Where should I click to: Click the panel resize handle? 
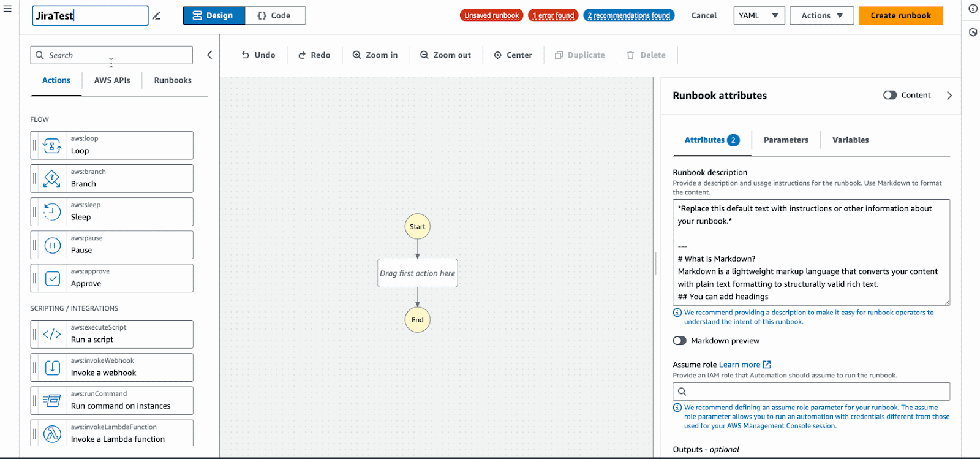[x=657, y=264]
